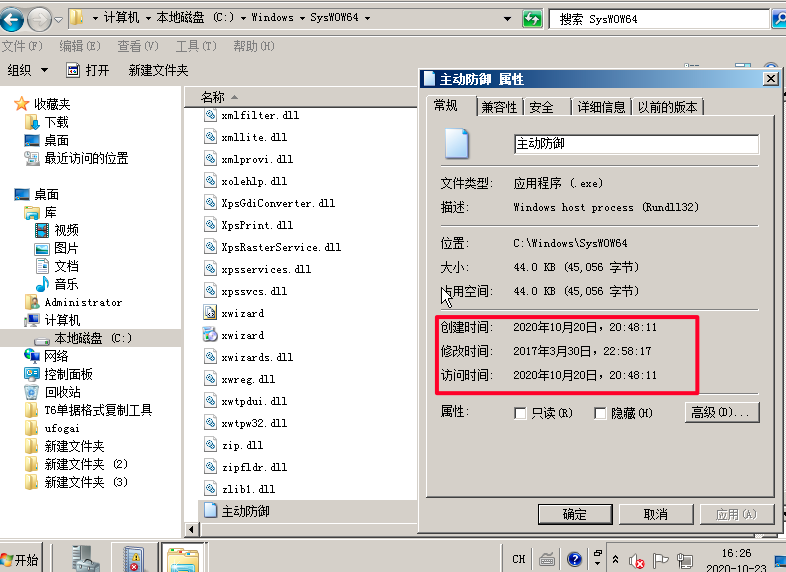Screen dimensions: 786x572
Task: Click the Forward navigation arrow in Explorer
Action: 39,20
